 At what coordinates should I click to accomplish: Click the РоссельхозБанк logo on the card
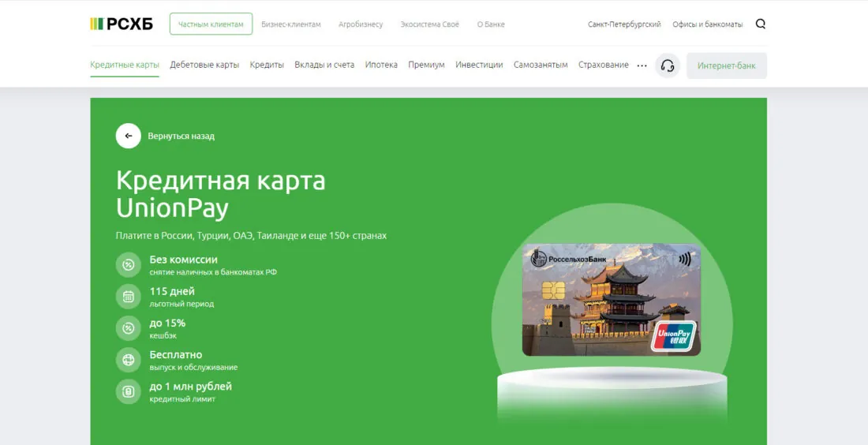click(x=568, y=259)
